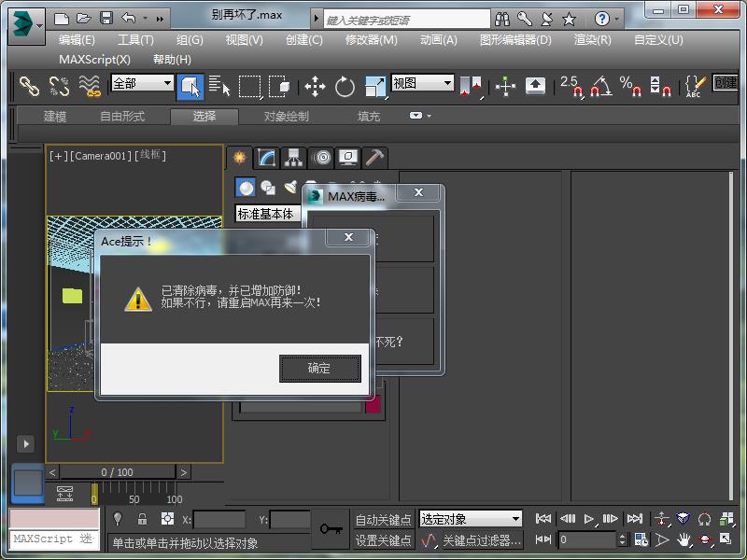Open the 修改器(M) menu
747x560 pixels.
click(x=371, y=40)
